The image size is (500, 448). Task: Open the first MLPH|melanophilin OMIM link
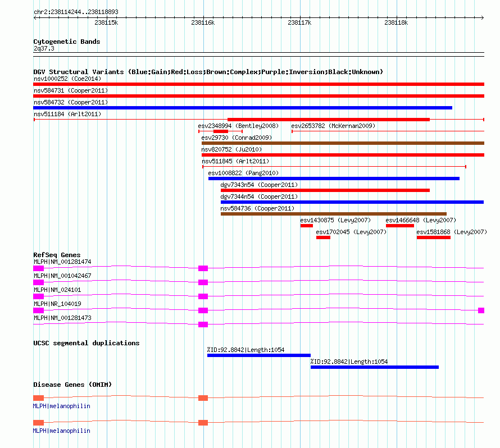coord(62,406)
